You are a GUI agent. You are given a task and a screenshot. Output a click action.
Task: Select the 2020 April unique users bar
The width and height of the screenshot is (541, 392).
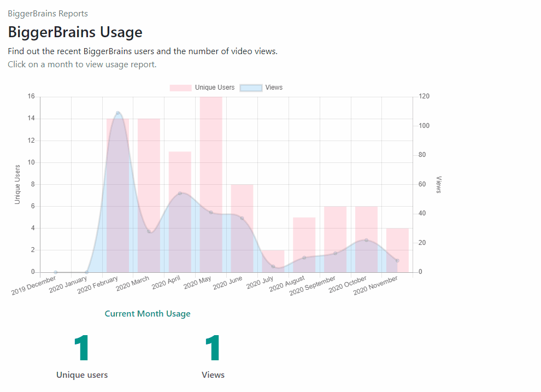[x=180, y=212]
